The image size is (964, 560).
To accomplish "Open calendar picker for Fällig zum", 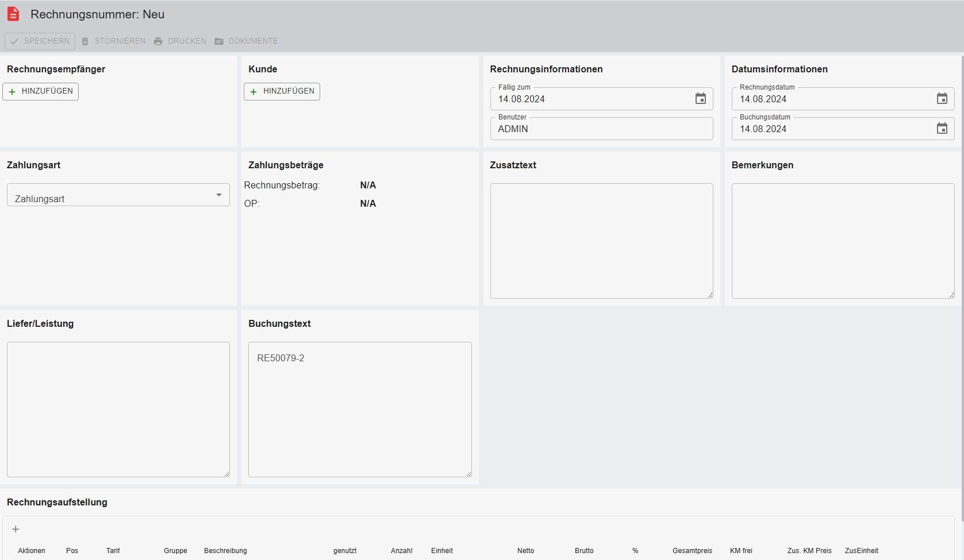I will [x=700, y=99].
